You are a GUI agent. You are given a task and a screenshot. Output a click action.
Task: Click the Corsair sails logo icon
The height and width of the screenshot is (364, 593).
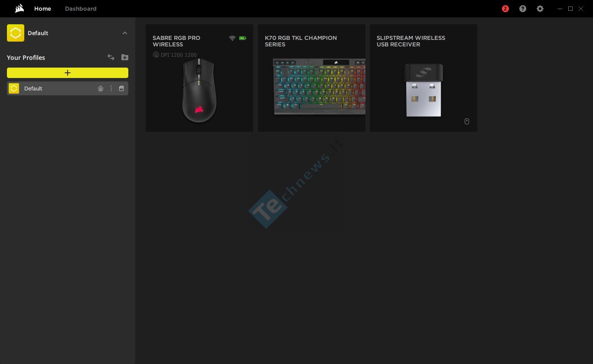[x=19, y=9]
